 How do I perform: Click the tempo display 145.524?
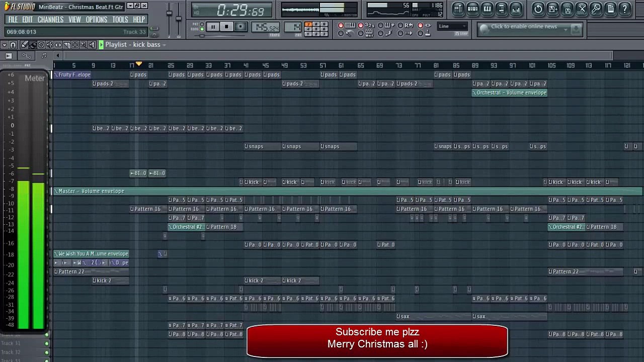click(266, 27)
